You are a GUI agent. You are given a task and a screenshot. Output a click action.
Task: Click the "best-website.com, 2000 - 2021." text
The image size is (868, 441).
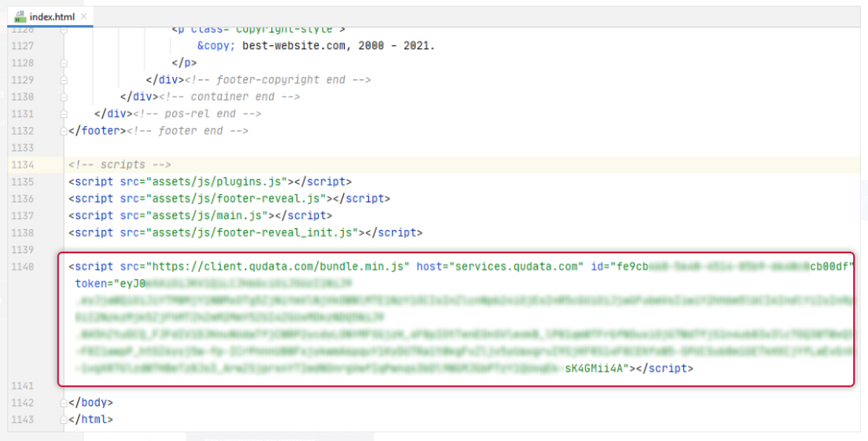pyautogui.click(x=338, y=46)
